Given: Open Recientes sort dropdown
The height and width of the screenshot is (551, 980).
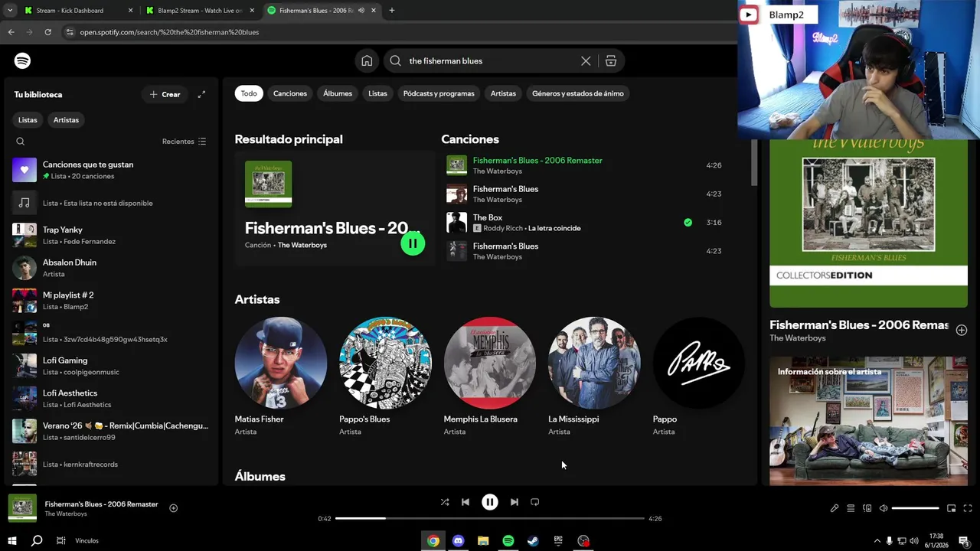Looking at the screenshot, I should [x=185, y=142].
